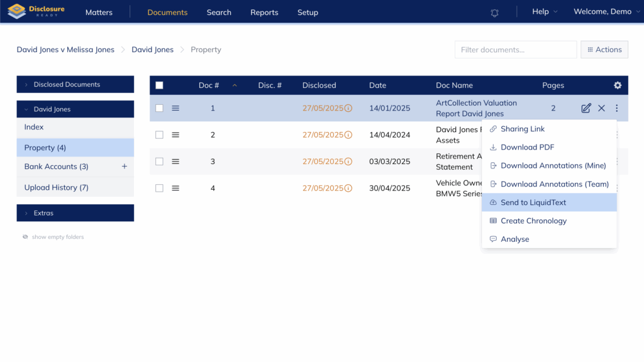The height and width of the screenshot is (362, 644).
Task: Click the plus icon beside Bank Accounts
Action: click(124, 167)
